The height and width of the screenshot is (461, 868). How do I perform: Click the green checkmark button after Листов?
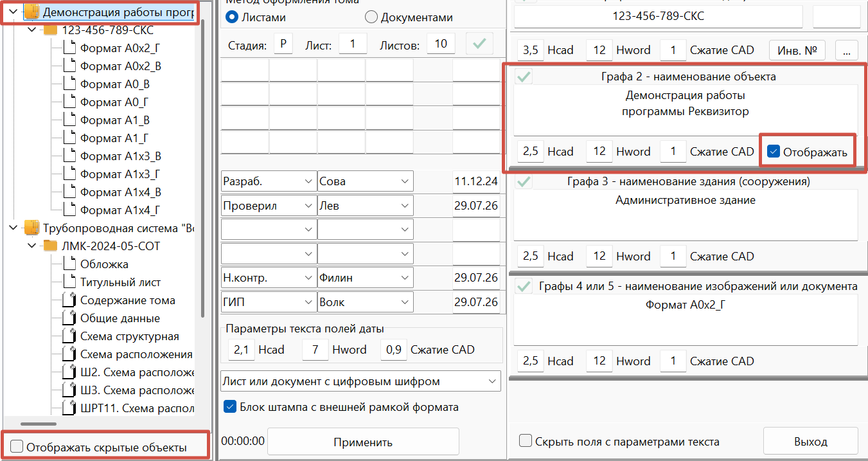479,44
